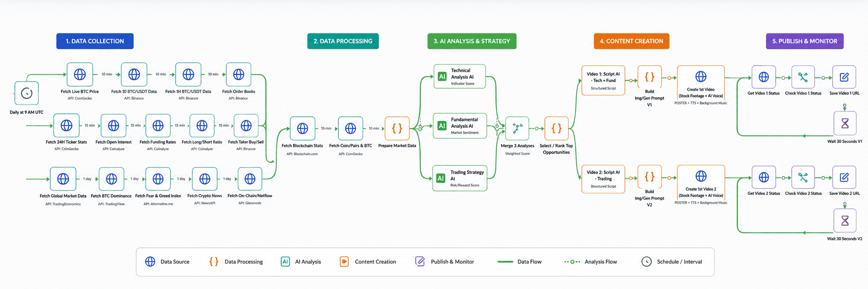This screenshot has width=868, height=289.
Task: Click the Fetch Funding Rates node
Action: (158, 125)
